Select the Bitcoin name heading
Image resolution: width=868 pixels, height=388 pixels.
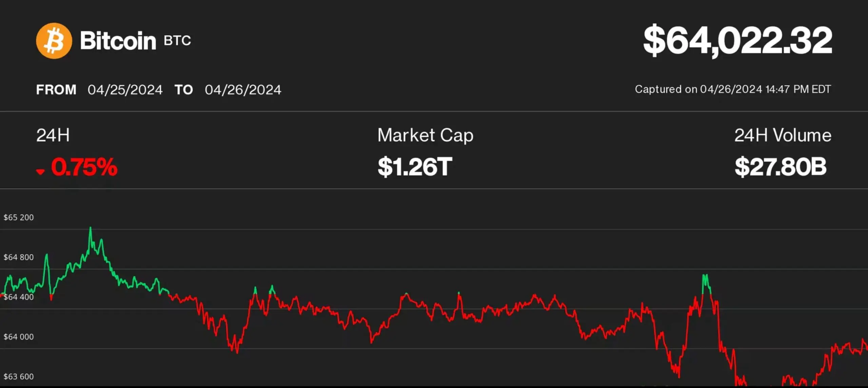(118, 41)
